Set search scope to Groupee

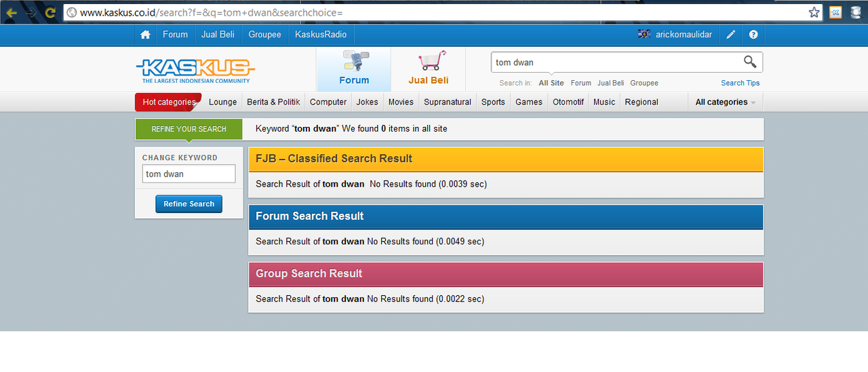pos(644,83)
